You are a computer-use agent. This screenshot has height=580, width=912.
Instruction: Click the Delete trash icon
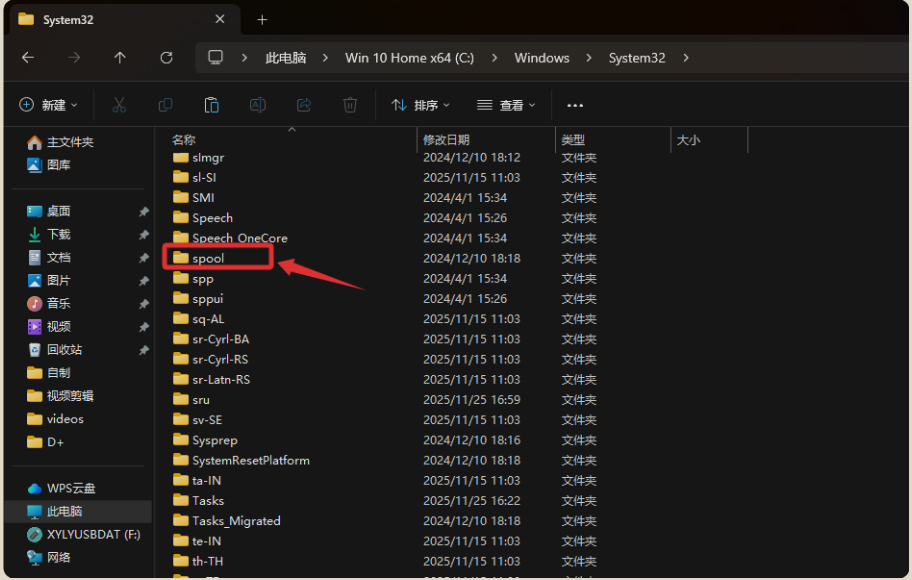[350, 105]
